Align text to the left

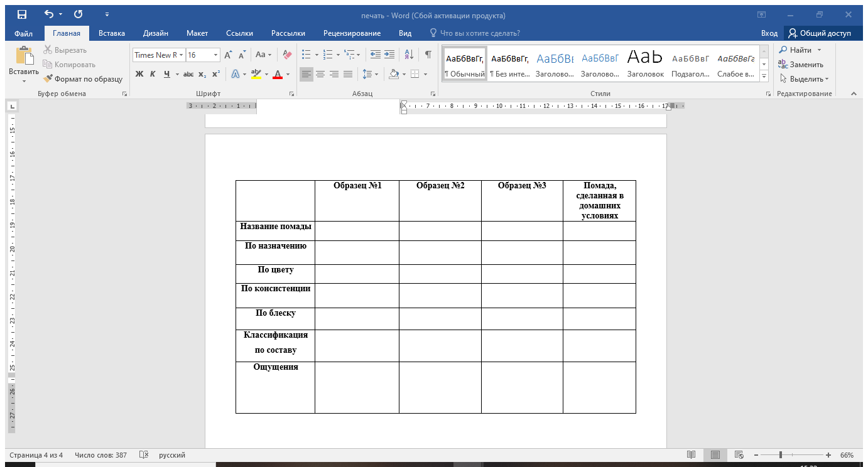click(306, 74)
